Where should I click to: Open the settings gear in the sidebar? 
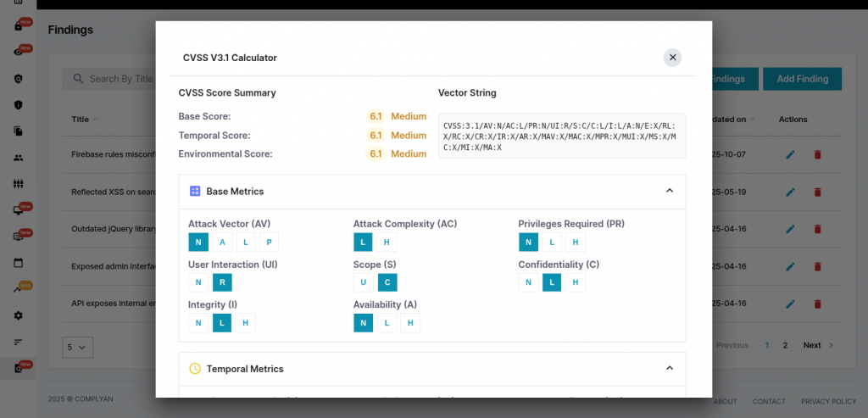coord(18,315)
